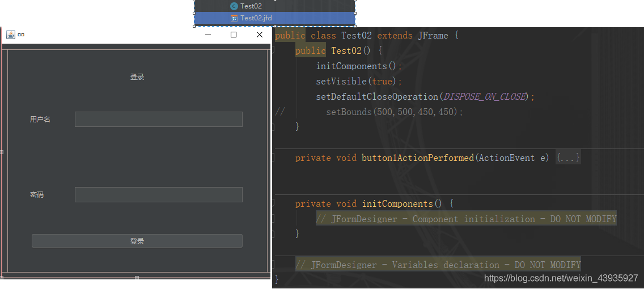Click the Test02 class file icon

click(234, 6)
